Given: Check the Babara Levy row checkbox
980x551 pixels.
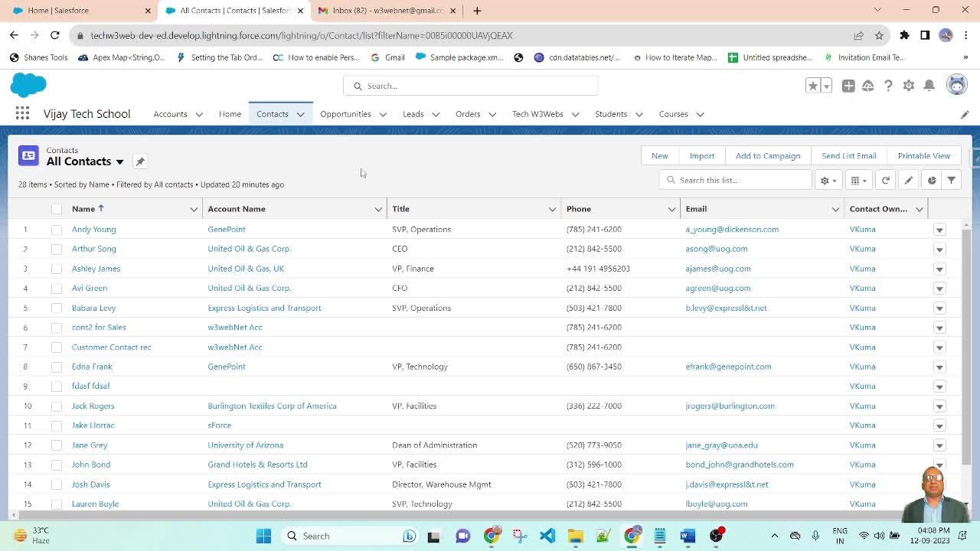Looking at the screenshot, I should (x=57, y=308).
